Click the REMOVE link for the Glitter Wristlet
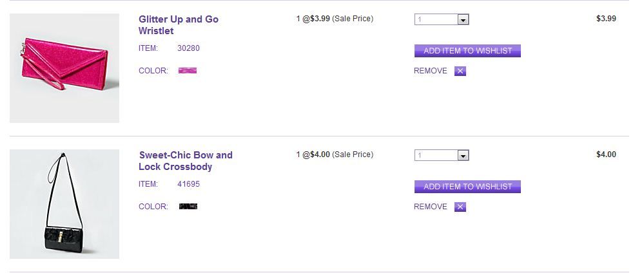The image size is (644, 273). (430, 71)
